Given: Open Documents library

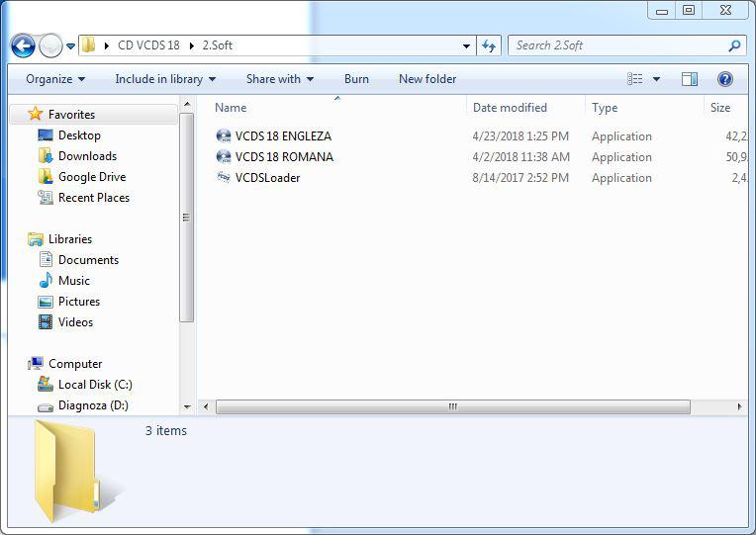Looking at the screenshot, I should point(88,260).
